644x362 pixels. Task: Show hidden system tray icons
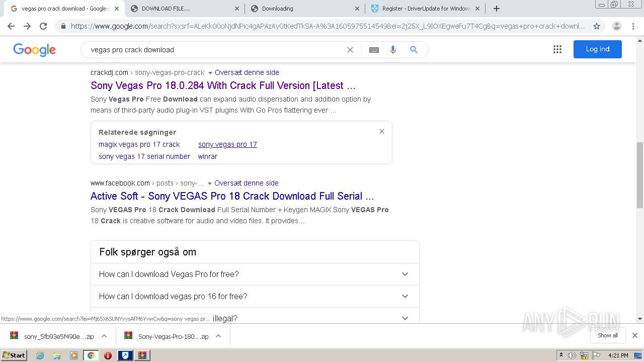(x=561, y=355)
